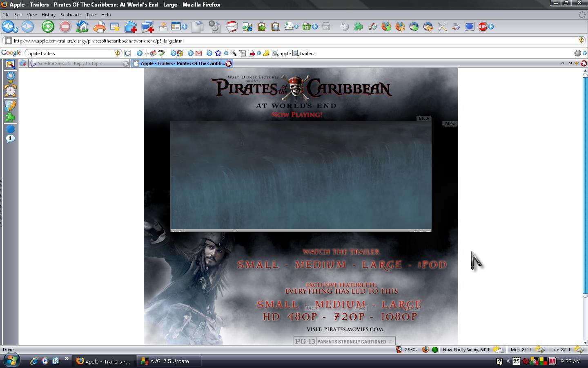Image resolution: width=588 pixels, height=368 pixels.
Task: Open the calendar-with-star toolbar icon
Action: 115,27
